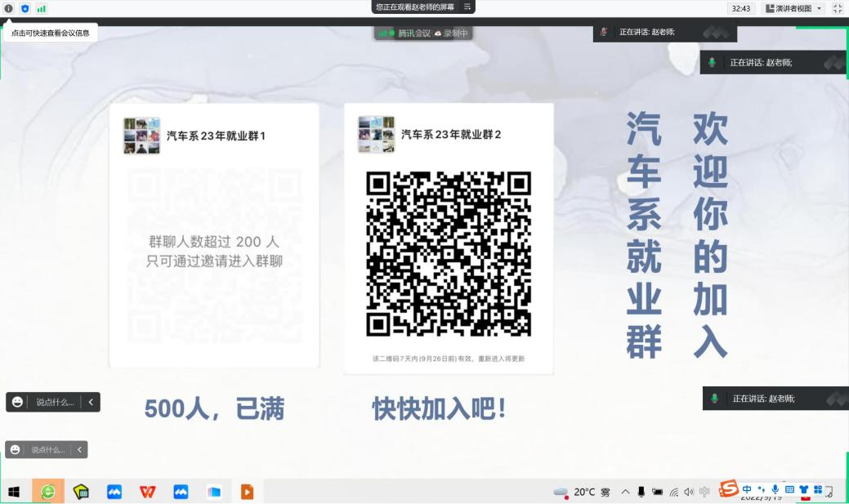View network signal status in top bar
Image resolution: width=849 pixels, height=504 pixels.
[x=41, y=8]
